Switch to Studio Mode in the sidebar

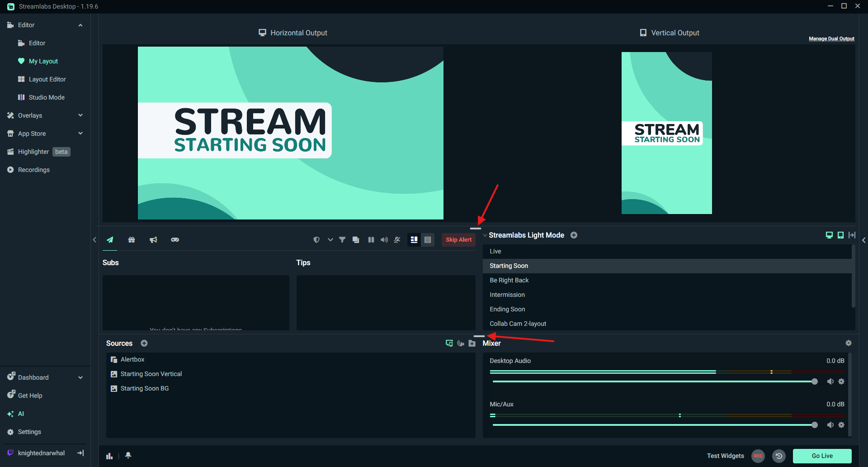[x=45, y=97]
